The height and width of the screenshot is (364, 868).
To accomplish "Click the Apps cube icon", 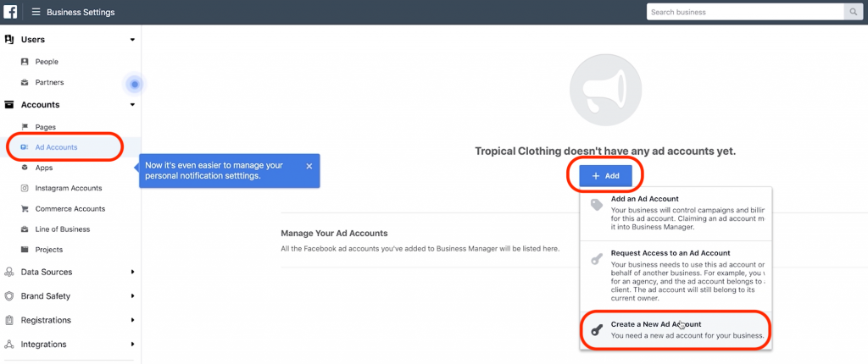I will [25, 168].
